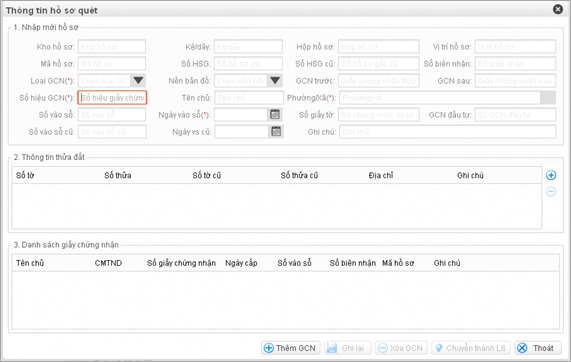Focus the GCN trước field
The height and width of the screenshot is (362, 571).
point(379,80)
